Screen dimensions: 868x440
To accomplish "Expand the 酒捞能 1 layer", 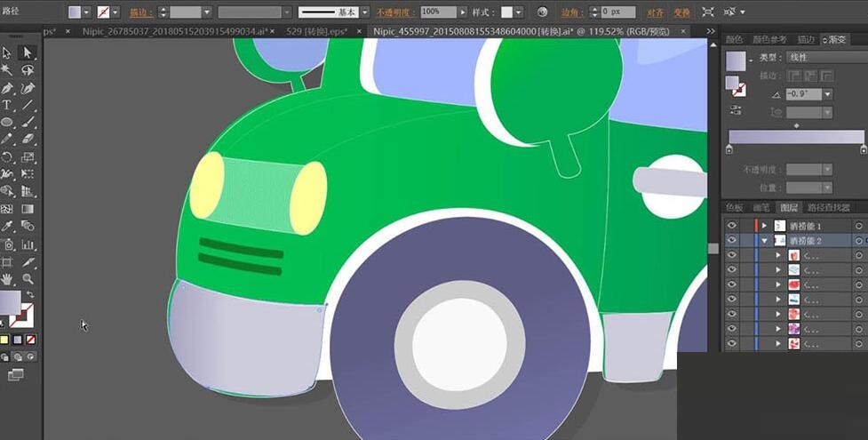I will click(x=764, y=226).
